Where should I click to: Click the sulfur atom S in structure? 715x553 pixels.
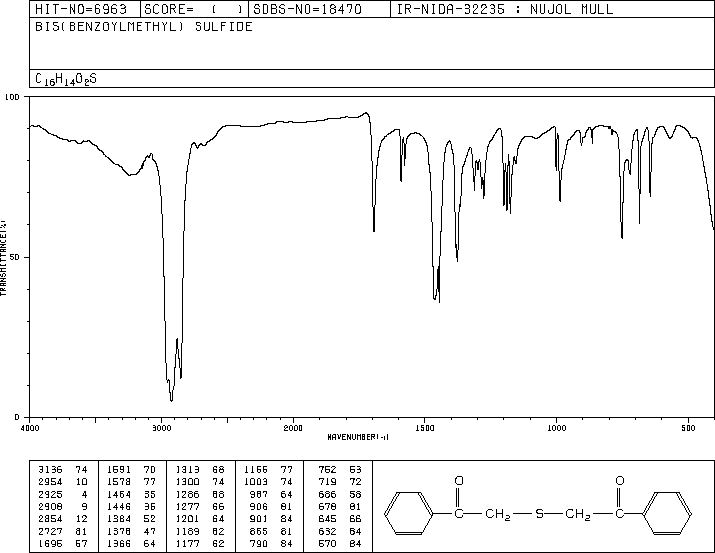[539, 514]
